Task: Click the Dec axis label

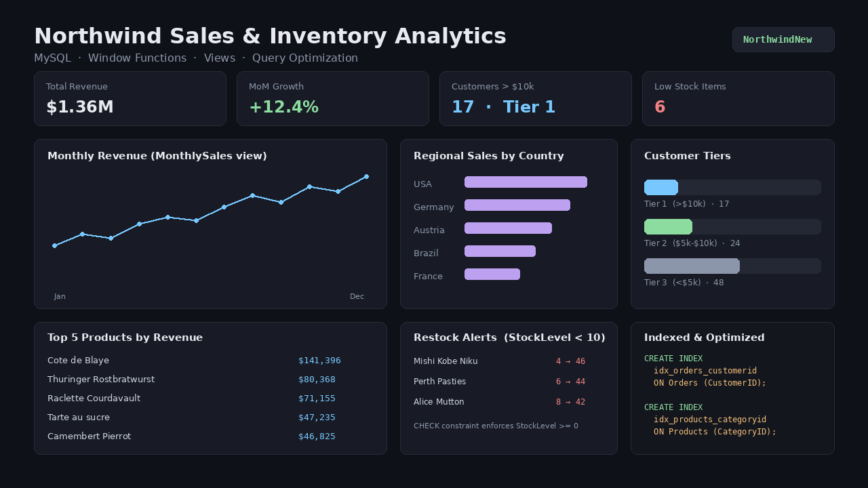Action: tap(357, 296)
